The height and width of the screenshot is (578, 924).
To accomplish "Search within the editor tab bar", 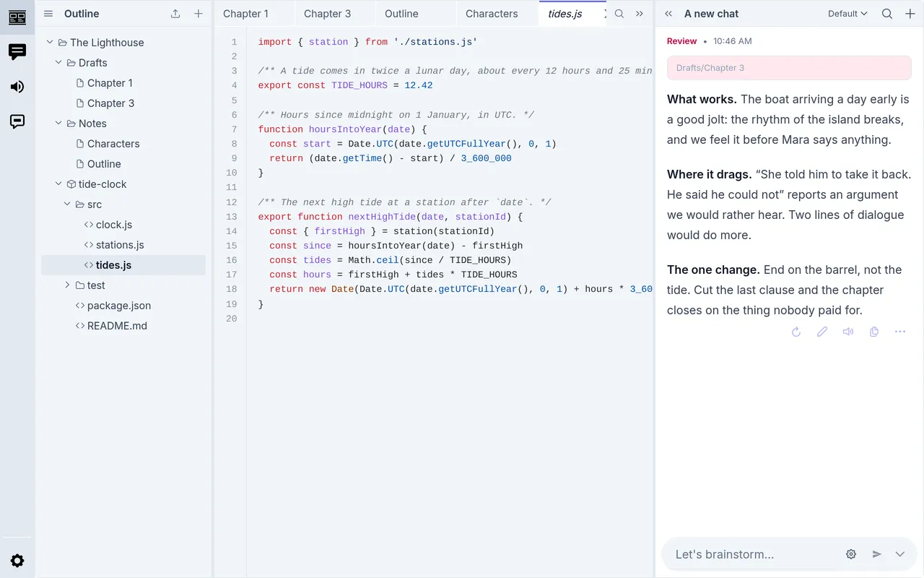I will pos(619,14).
